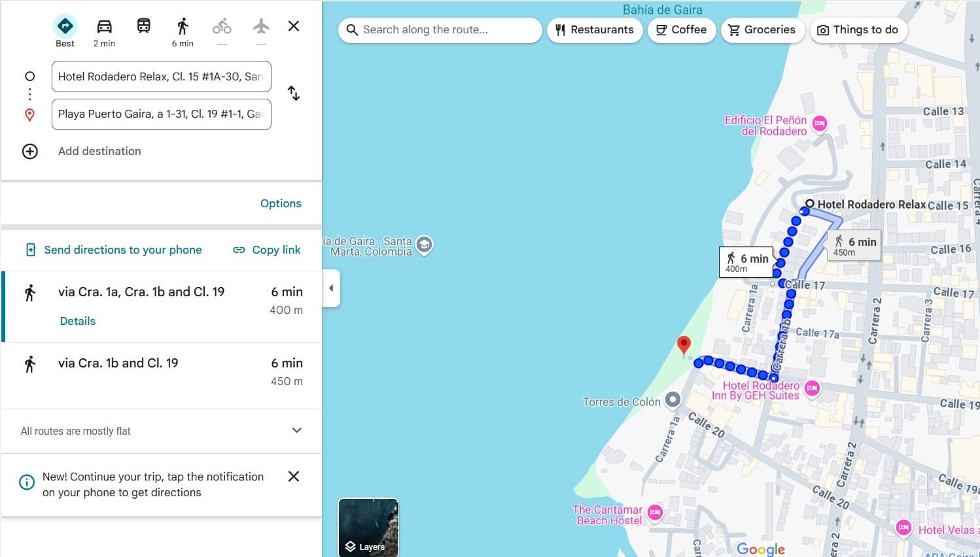Click the Add destination plus icon

(30, 152)
